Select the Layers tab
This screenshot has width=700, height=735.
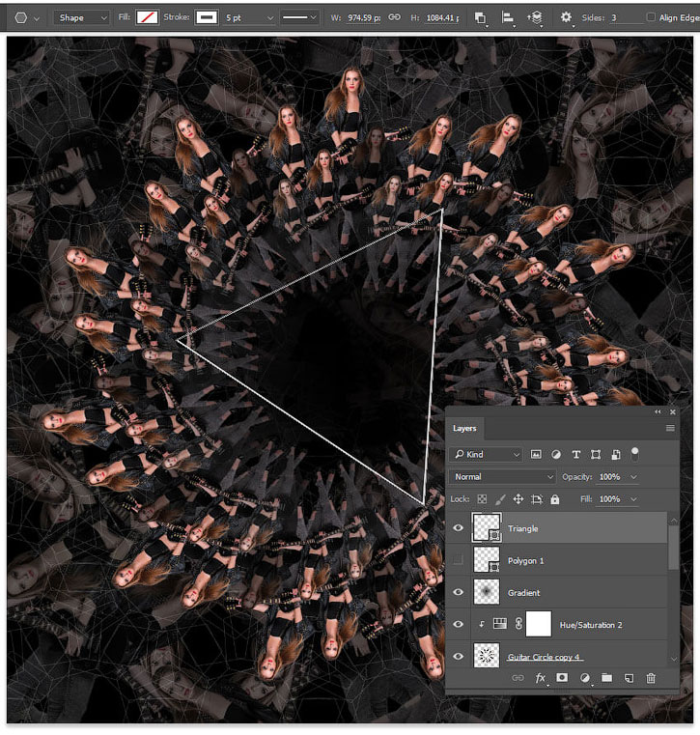[464, 429]
